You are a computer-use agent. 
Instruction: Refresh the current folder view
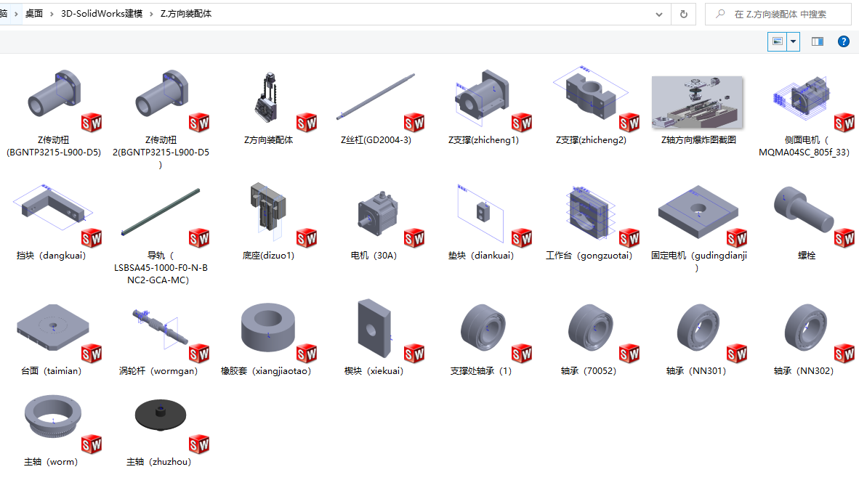[684, 15]
